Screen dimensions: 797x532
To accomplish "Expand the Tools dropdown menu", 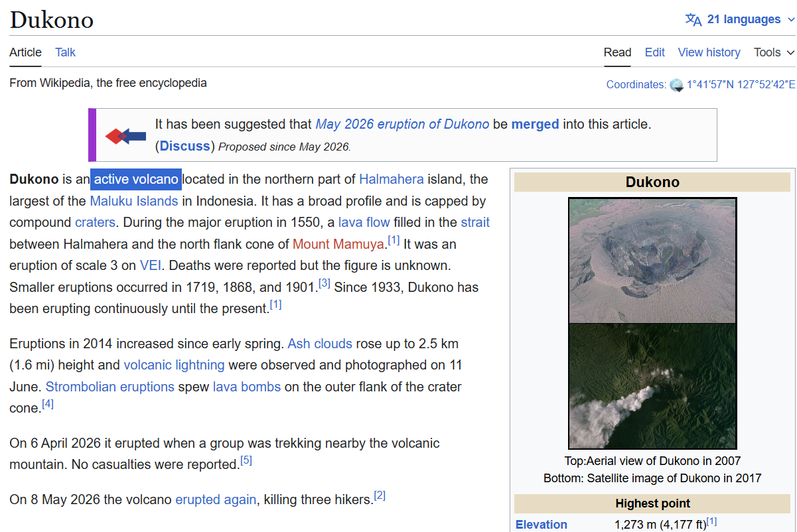I will coord(774,52).
